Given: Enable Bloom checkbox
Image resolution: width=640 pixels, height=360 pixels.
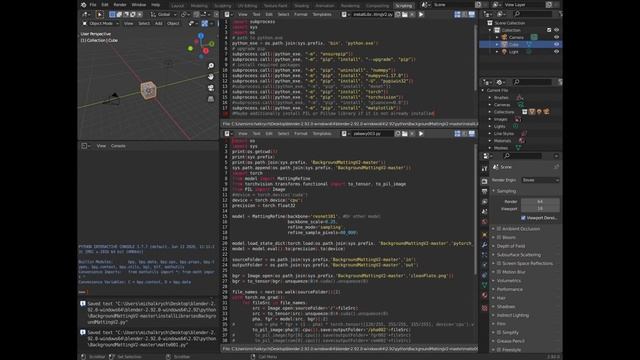Looking at the screenshot, I should coord(499,238).
